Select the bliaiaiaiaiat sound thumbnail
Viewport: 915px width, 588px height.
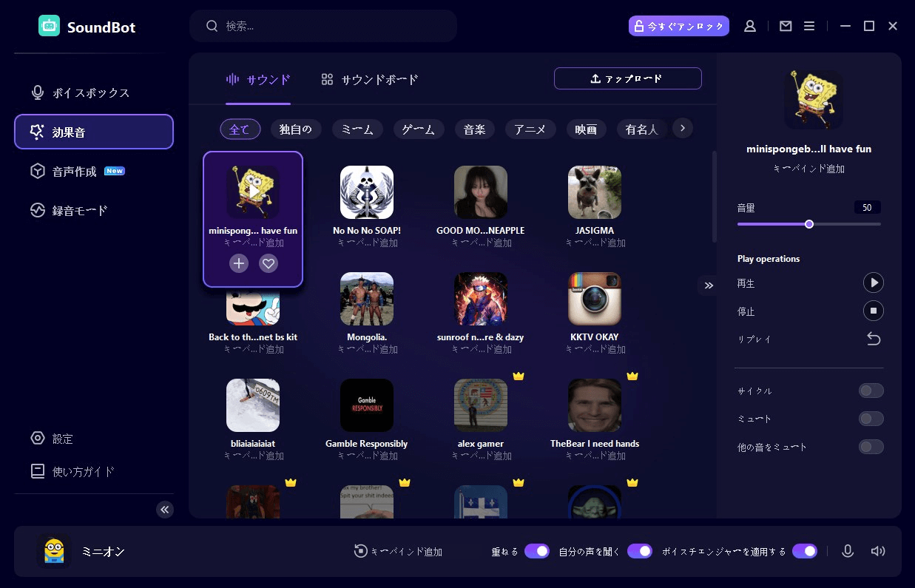click(x=253, y=405)
